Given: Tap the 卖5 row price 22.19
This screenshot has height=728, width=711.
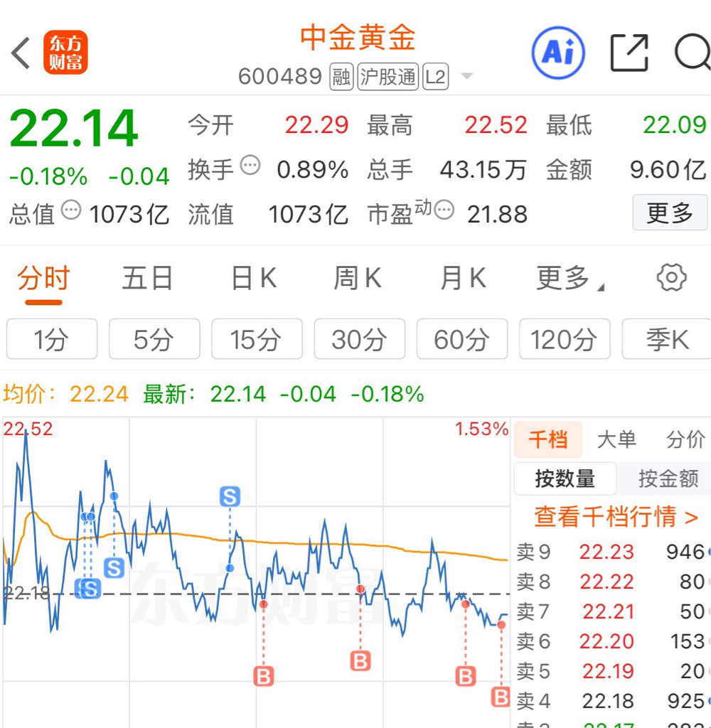Looking at the screenshot, I should click(x=608, y=671).
